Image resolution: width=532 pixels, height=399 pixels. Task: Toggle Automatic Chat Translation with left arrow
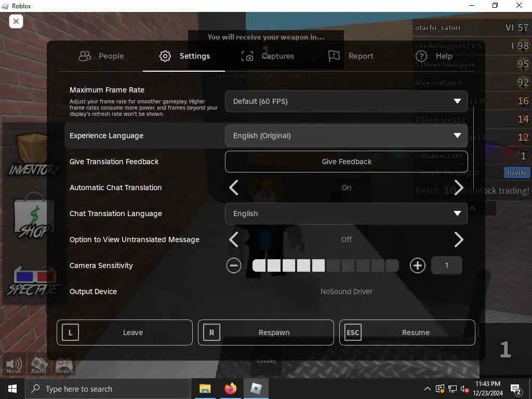(x=234, y=188)
